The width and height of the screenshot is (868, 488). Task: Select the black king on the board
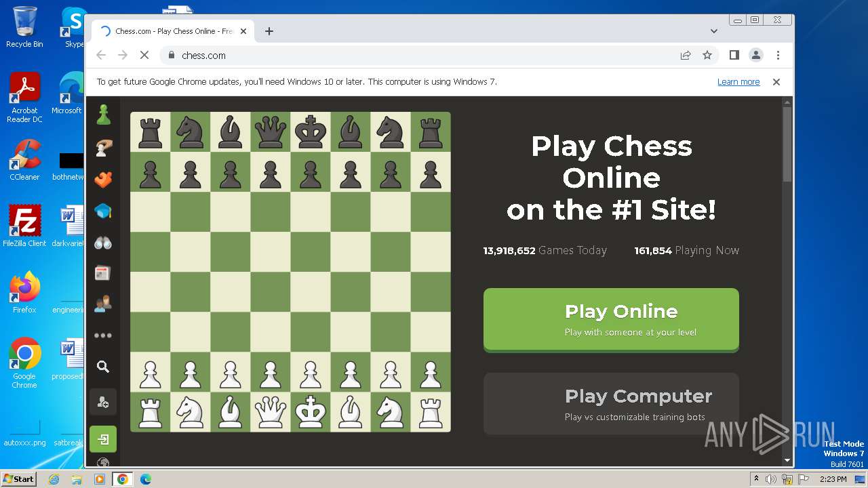pos(311,132)
